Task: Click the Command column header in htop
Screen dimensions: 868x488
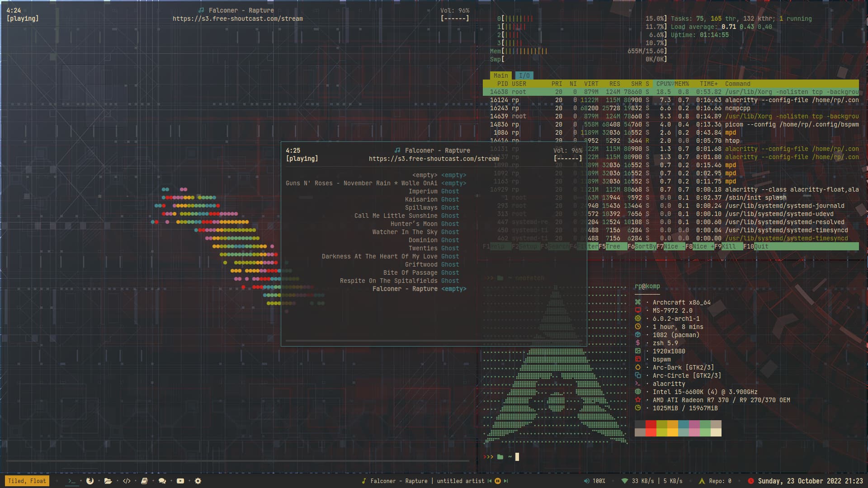Action: [737, 84]
